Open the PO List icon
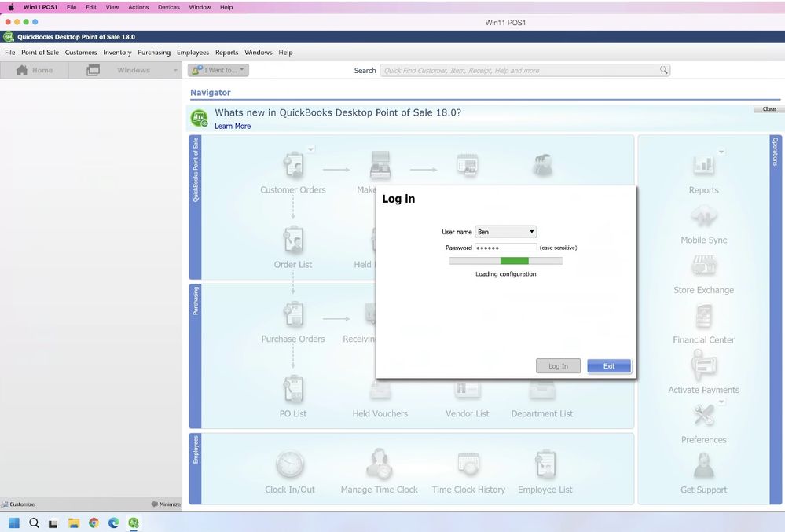785x532 pixels. (x=293, y=389)
